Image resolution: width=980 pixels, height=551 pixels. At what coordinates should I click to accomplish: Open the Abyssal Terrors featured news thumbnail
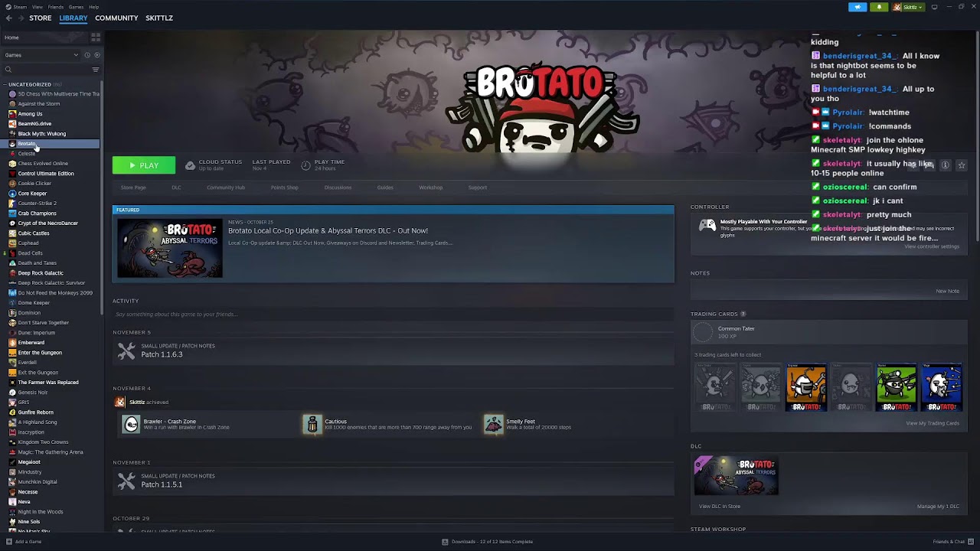(x=170, y=249)
